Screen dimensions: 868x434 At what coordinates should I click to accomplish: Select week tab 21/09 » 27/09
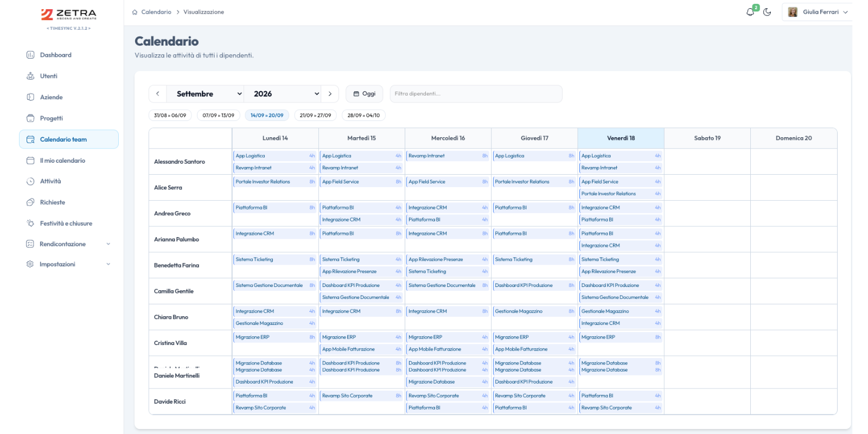316,116
